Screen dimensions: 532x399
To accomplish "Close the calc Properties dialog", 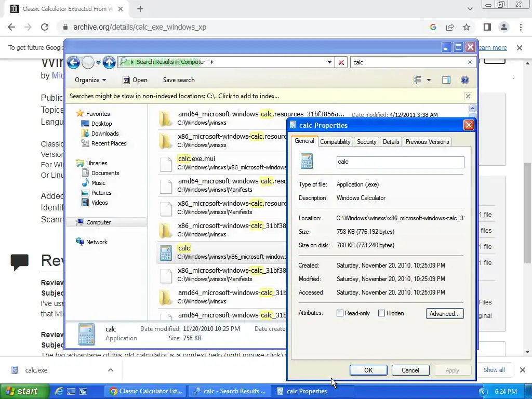I will (469, 125).
